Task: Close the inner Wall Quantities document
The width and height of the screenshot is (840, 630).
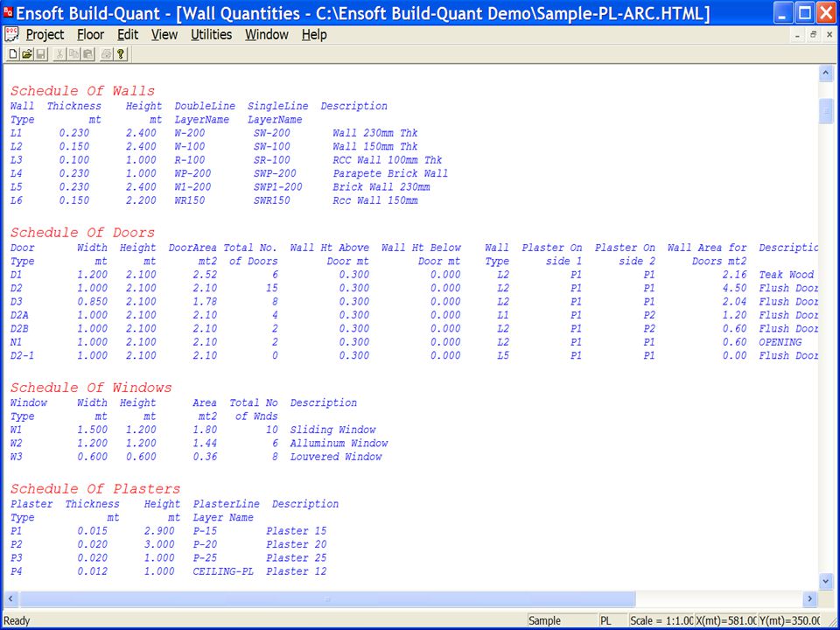Action: pyautogui.click(x=829, y=35)
